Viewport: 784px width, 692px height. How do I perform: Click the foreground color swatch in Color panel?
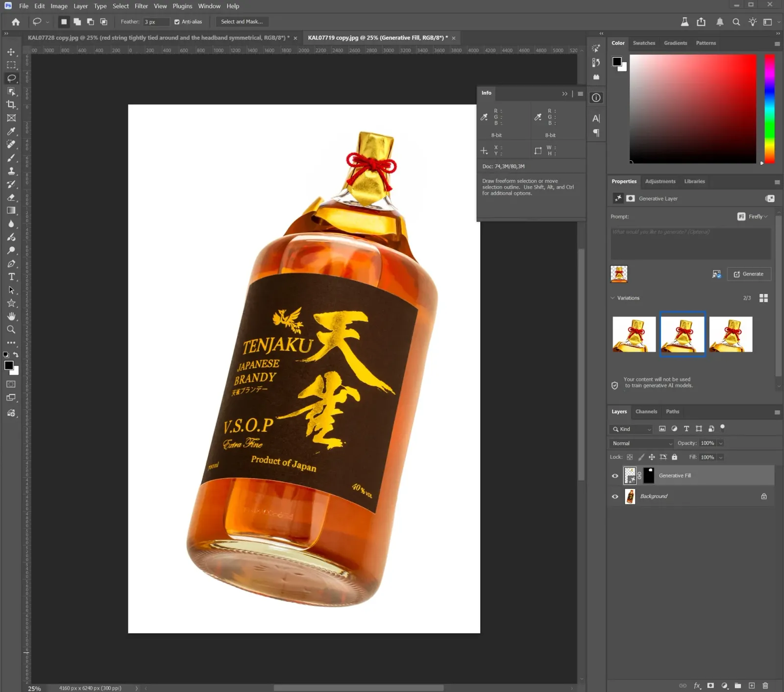click(617, 61)
